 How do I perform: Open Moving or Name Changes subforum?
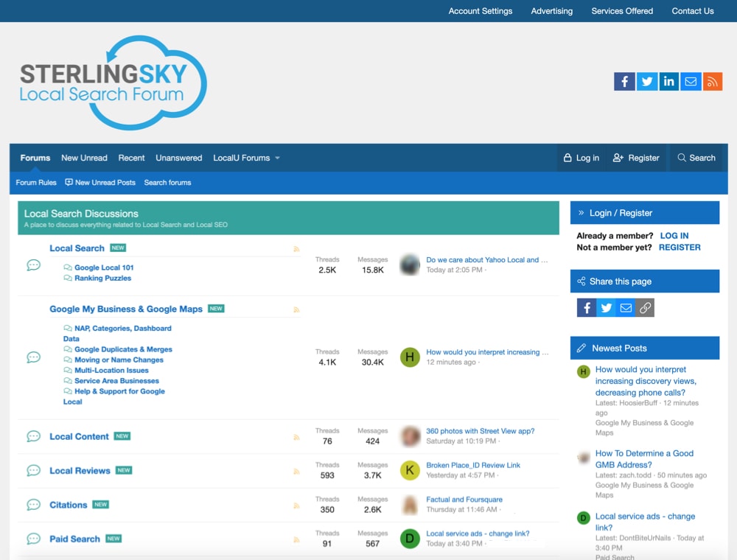click(119, 360)
